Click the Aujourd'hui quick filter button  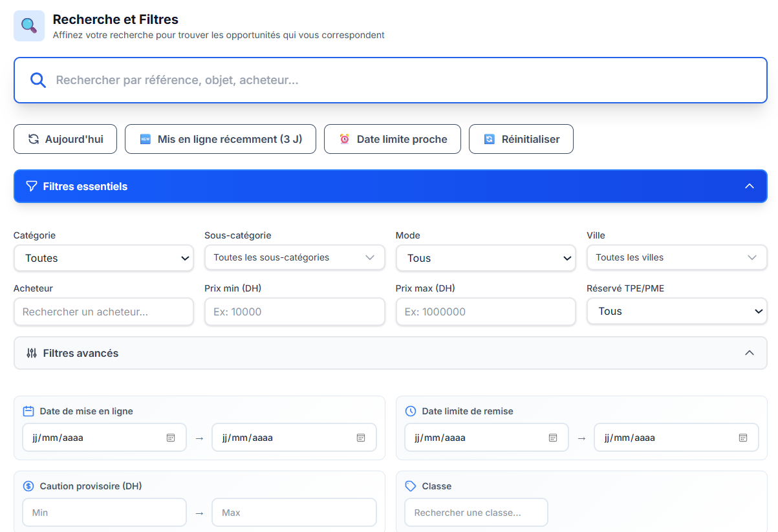click(x=65, y=139)
